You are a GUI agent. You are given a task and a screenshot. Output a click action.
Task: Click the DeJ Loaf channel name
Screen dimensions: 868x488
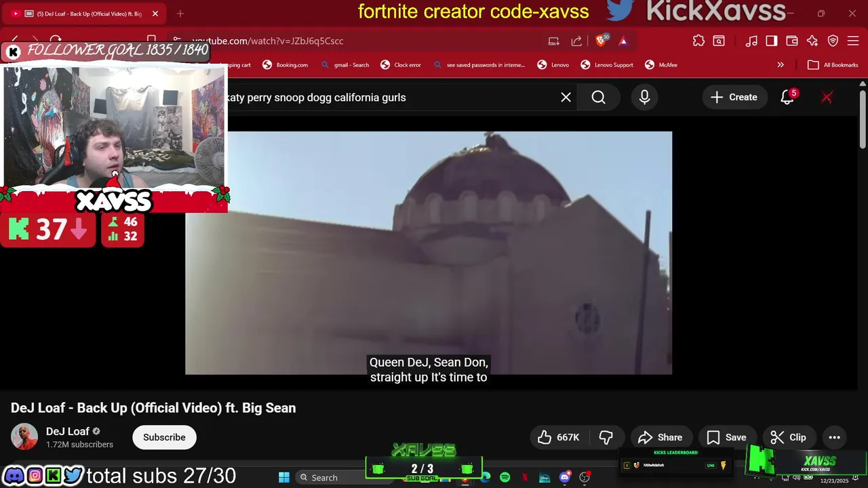68,432
